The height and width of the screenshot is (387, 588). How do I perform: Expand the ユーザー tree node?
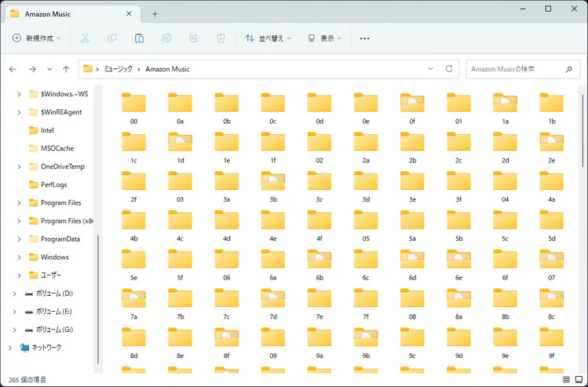[x=19, y=276]
